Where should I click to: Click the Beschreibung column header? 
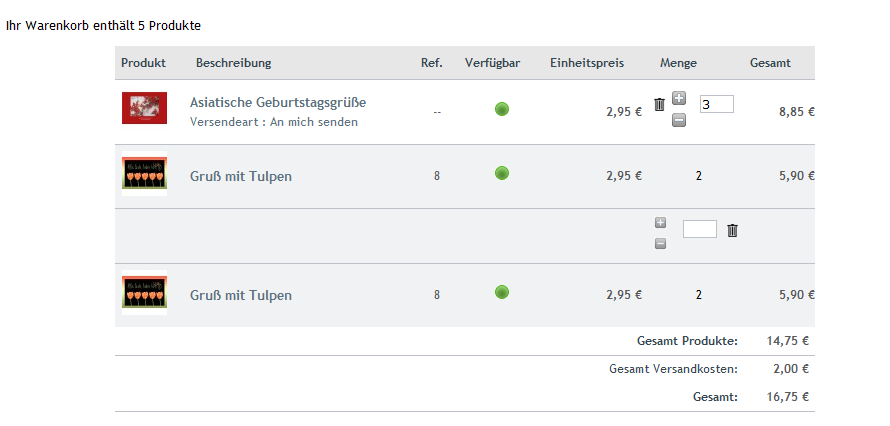click(x=233, y=63)
